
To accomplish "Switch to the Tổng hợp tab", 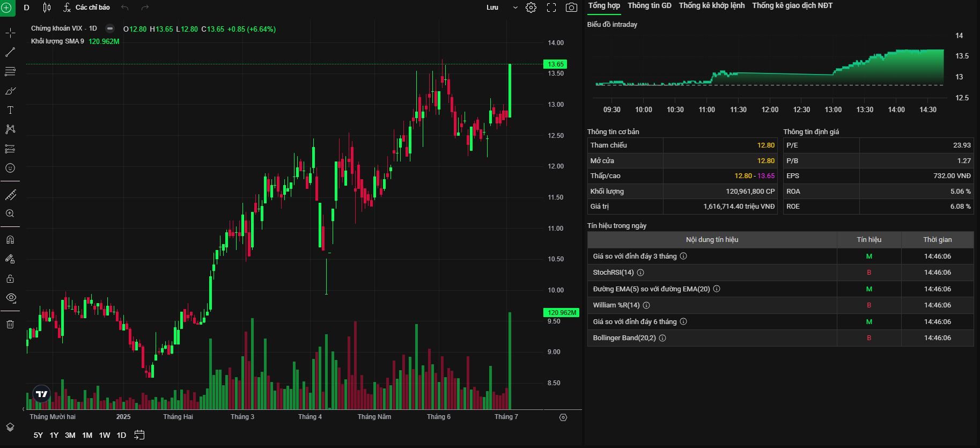I will 604,5.
